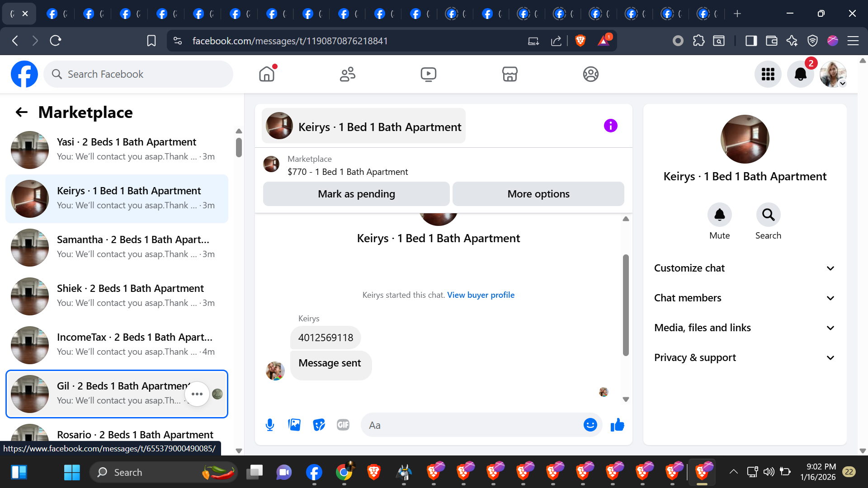Toggle the purple conversation info button

coord(610,126)
